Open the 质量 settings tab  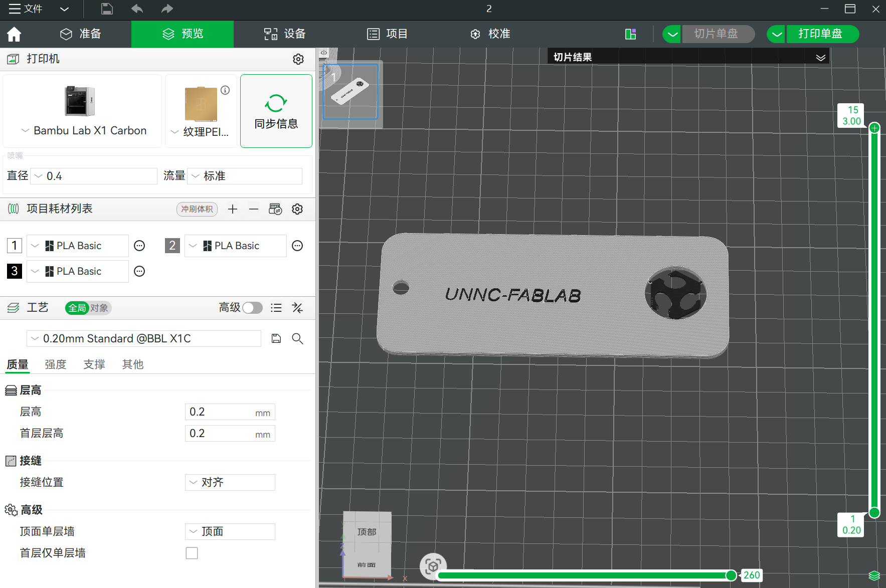tap(17, 364)
